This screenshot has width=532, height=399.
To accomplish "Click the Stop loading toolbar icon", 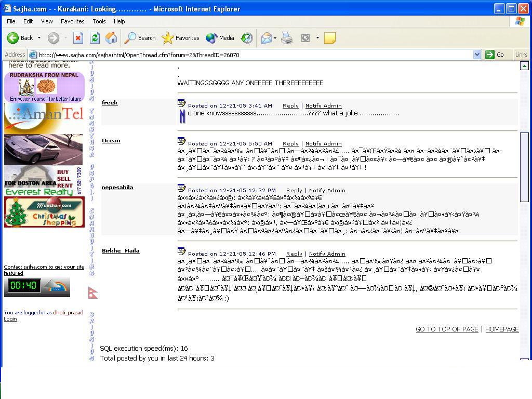I will point(78,38).
